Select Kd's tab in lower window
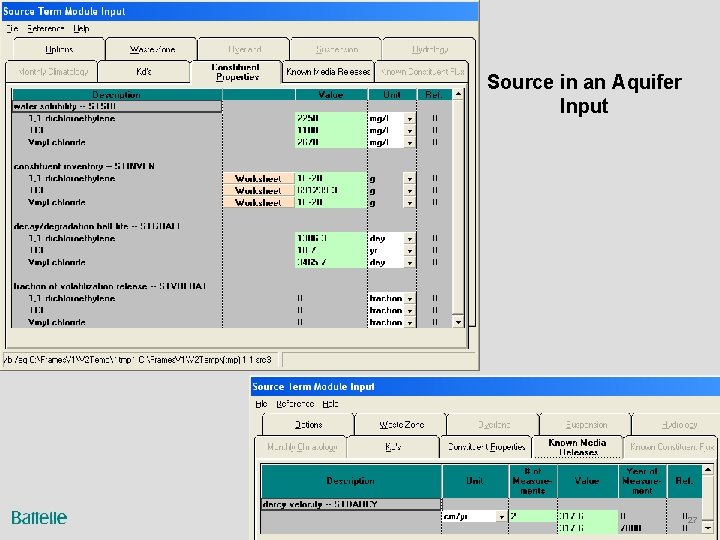 (393, 447)
